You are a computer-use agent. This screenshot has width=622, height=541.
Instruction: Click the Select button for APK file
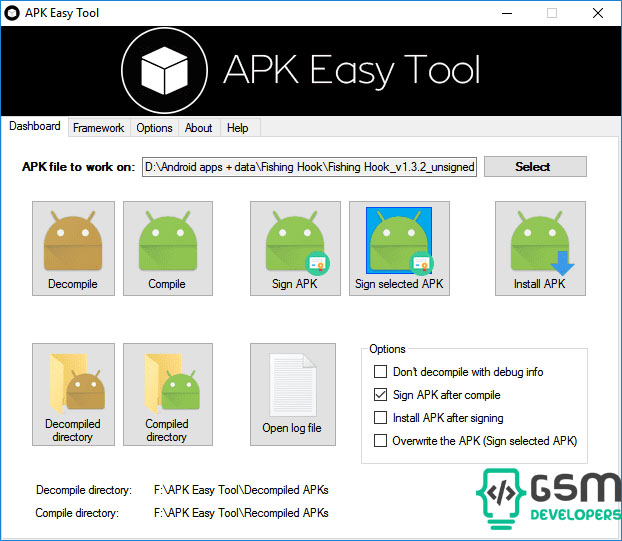[x=535, y=167]
